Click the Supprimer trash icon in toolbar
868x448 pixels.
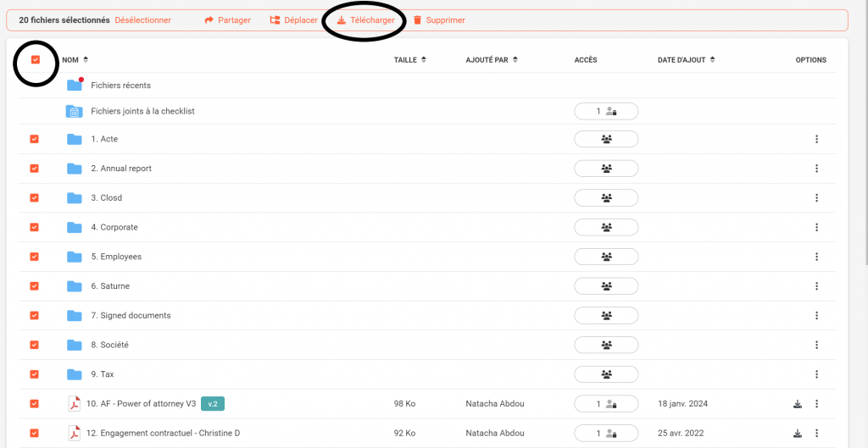point(417,20)
